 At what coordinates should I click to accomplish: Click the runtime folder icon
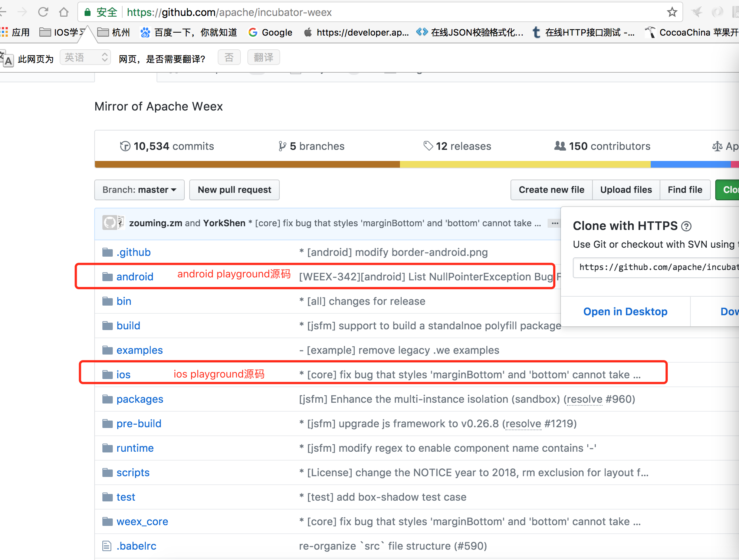pyautogui.click(x=108, y=448)
